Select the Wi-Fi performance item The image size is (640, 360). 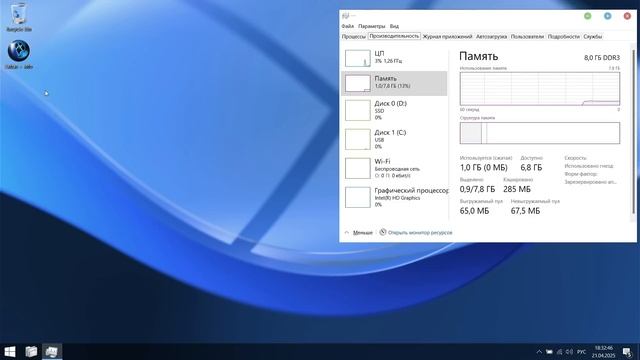tap(394, 169)
